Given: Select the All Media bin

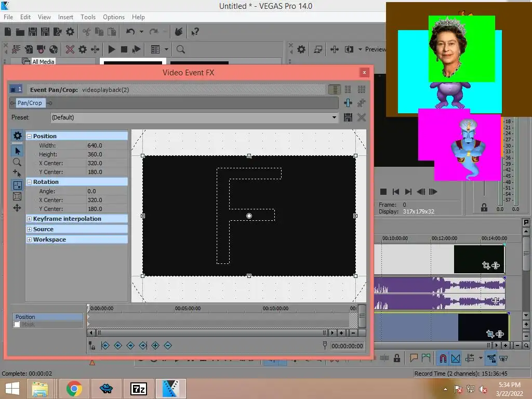Looking at the screenshot, I should [x=43, y=62].
